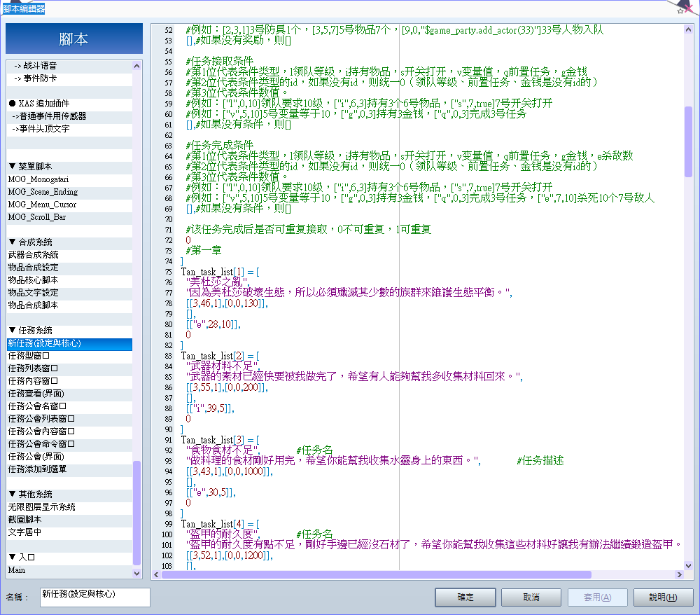Select the '▼ 入口' section header
700x615 pixels.
pos(69,558)
